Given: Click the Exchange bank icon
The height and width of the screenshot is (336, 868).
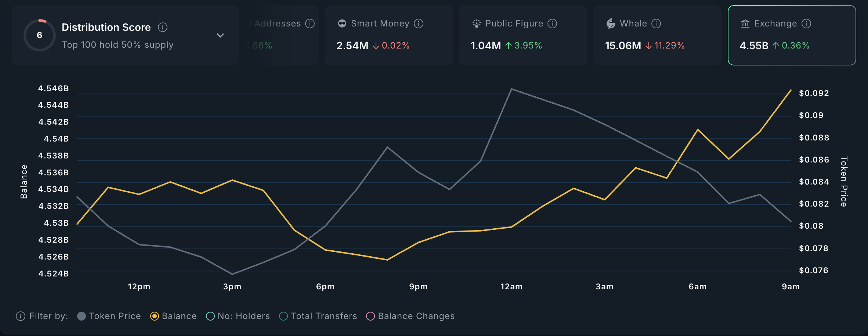Looking at the screenshot, I should pos(745,23).
